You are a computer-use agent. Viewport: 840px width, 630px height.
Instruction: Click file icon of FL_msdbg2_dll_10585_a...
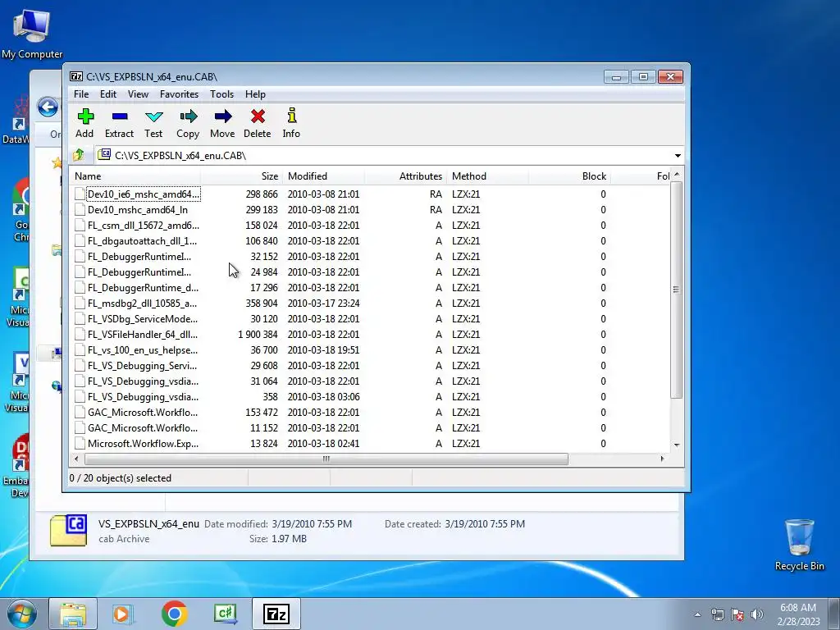pos(80,304)
